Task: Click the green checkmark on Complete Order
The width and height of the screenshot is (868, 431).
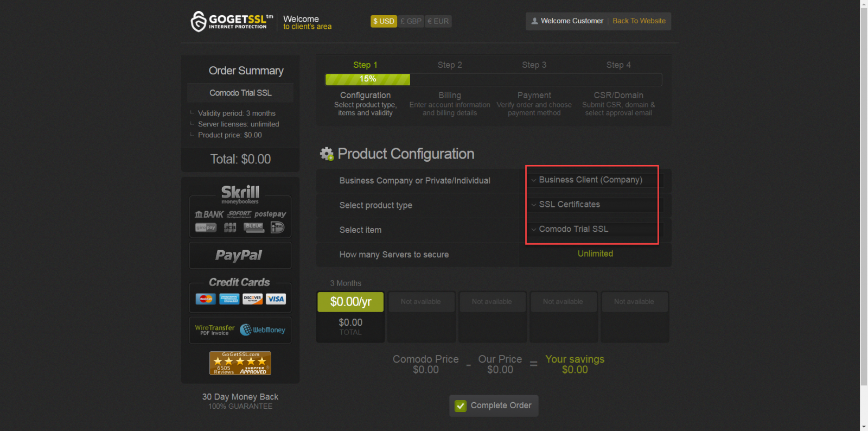Action: pyautogui.click(x=461, y=406)
